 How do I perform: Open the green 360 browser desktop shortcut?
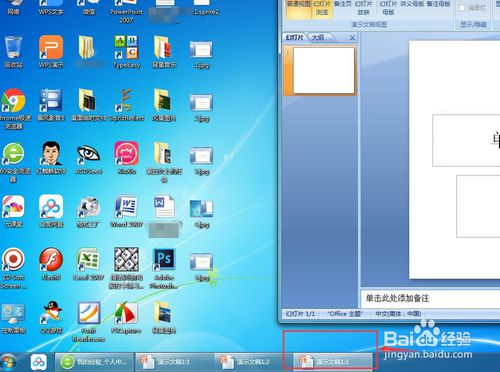(x=13, y=162)
